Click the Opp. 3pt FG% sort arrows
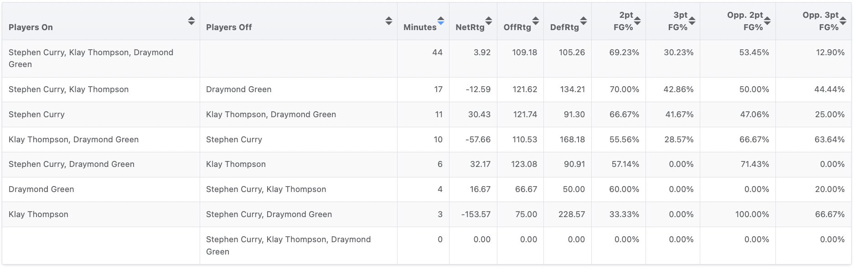Screen dimensions: 868x270 tap(843, 21)
